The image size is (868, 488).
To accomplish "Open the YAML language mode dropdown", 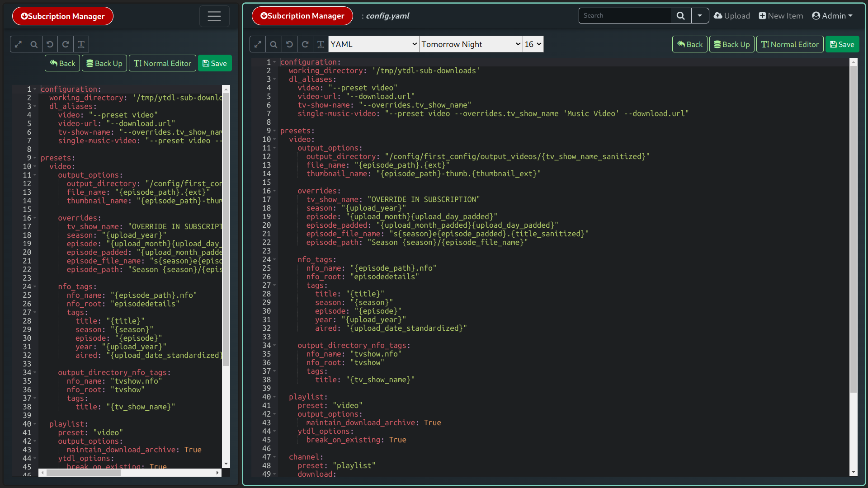I will [x=373, y=44].
